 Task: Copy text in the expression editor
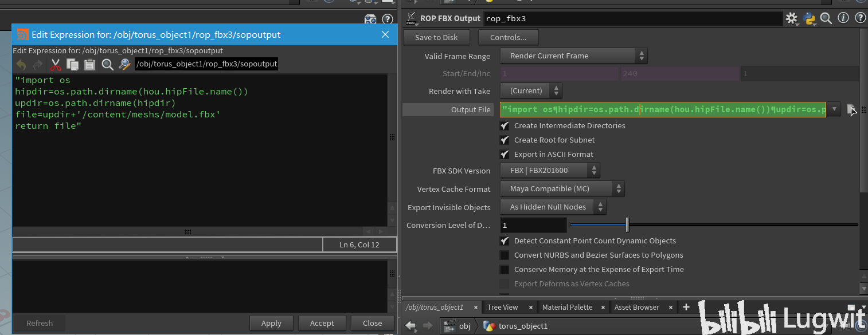click(72, 65)
